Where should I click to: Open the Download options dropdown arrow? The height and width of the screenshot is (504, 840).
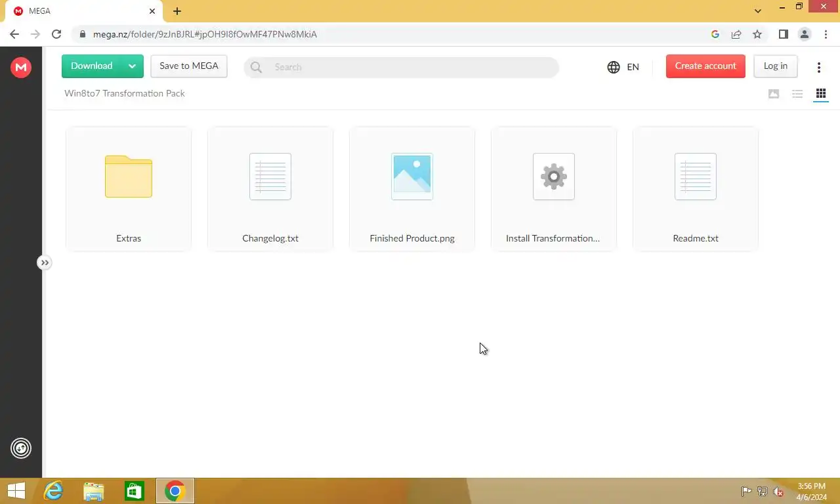coord(133,66)
